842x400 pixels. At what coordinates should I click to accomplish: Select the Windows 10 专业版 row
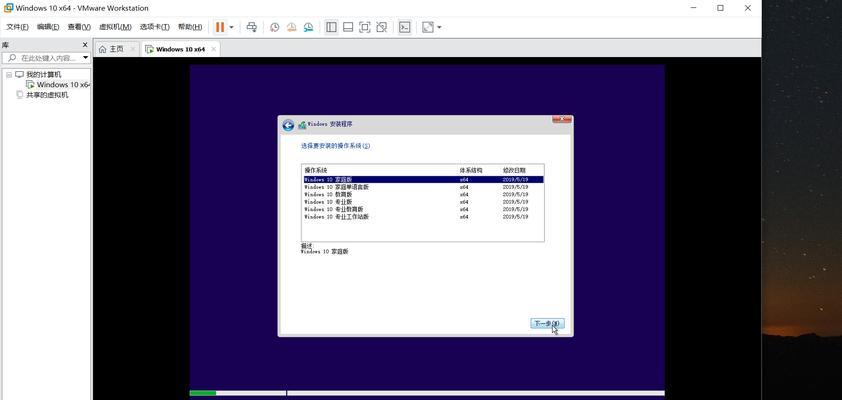[x=423, y=202]
